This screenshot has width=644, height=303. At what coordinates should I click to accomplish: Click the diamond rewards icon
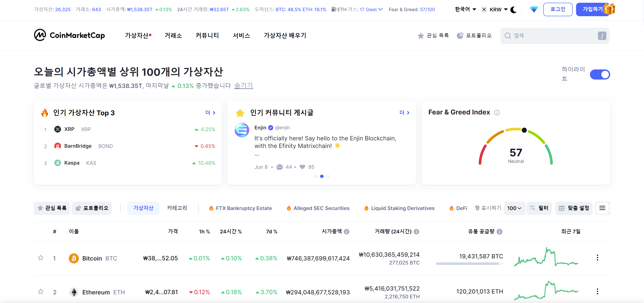click(x=534, y=10)
